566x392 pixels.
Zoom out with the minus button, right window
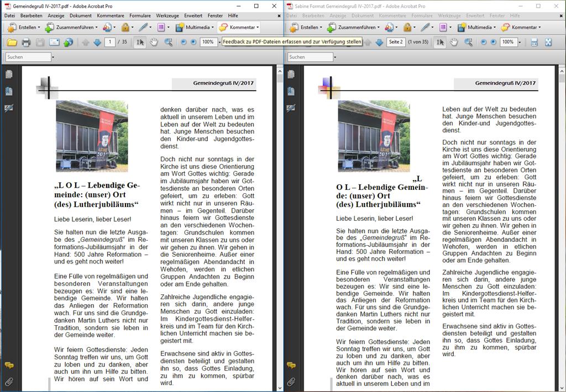[484, 42]
